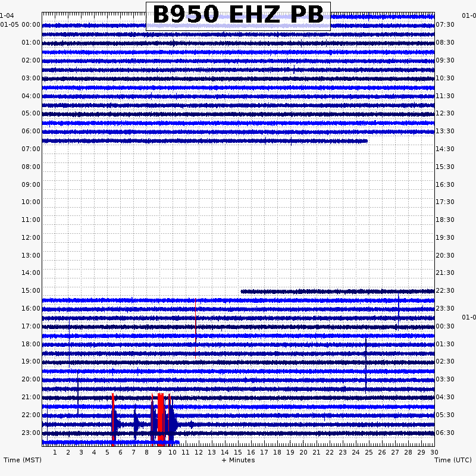Click the 06:00 MST time label
This screenshot has width=476, height=476.
31,131
